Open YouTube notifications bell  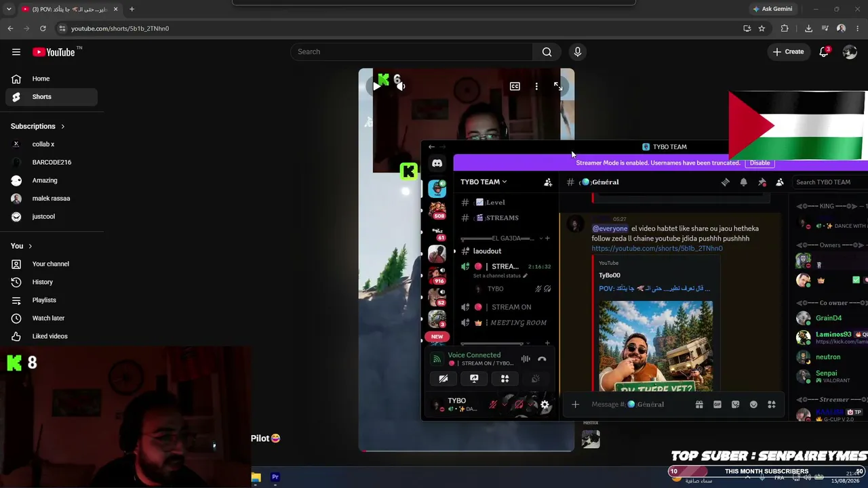tap(825, 52)
